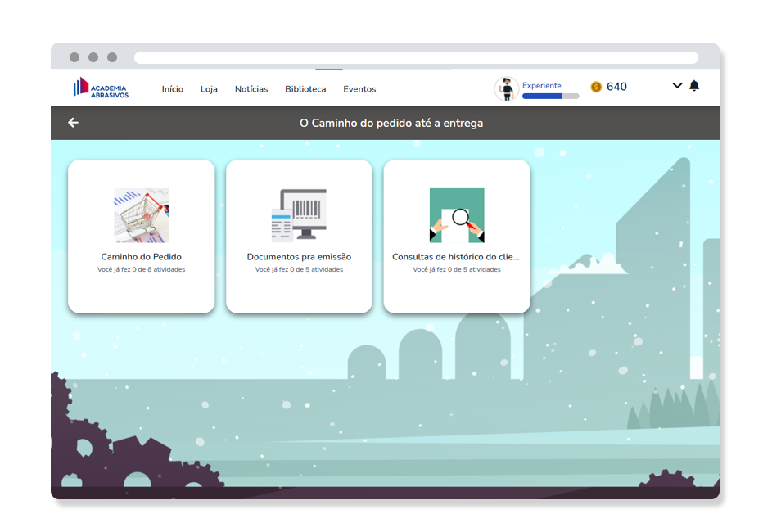Click the page title 'O Caminho do pedido até a entrega'
The width and height of the screenshot is (772, 532).
click(391, 123)
